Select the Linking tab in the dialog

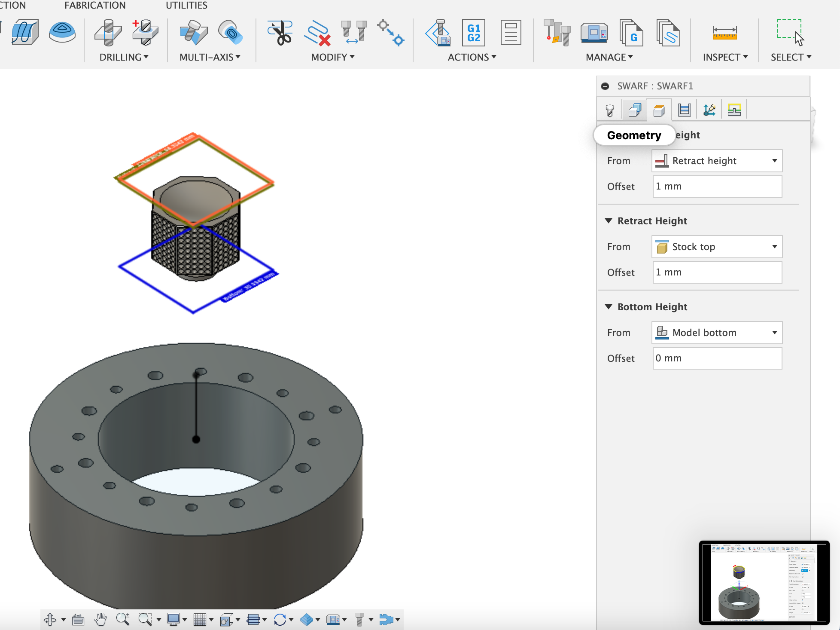tap(734, 109)
